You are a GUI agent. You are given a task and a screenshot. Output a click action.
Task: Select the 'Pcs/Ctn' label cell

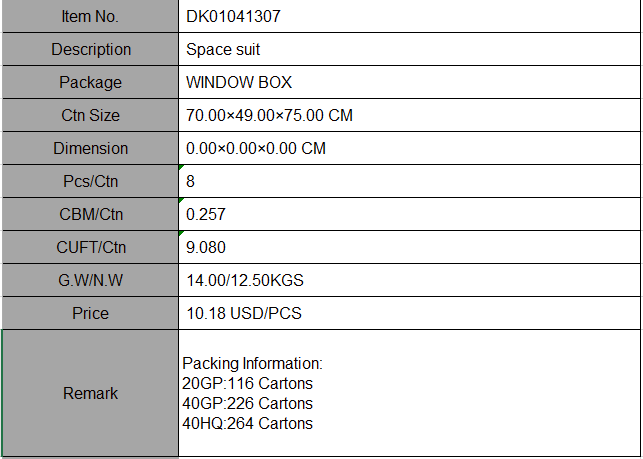[x=90, y=181]
